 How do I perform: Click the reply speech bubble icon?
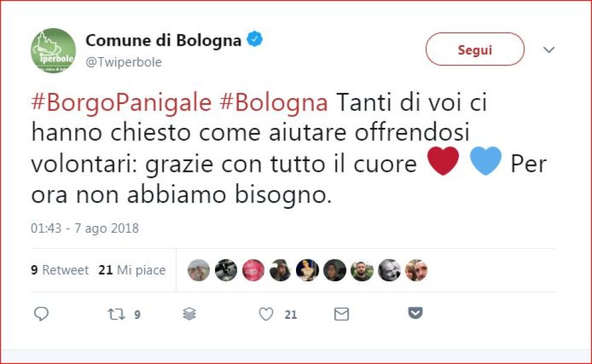pos(41,314)
